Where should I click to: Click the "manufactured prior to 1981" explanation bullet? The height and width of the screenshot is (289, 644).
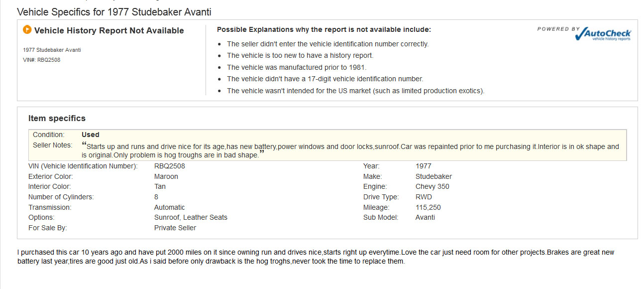coord(297,67)
